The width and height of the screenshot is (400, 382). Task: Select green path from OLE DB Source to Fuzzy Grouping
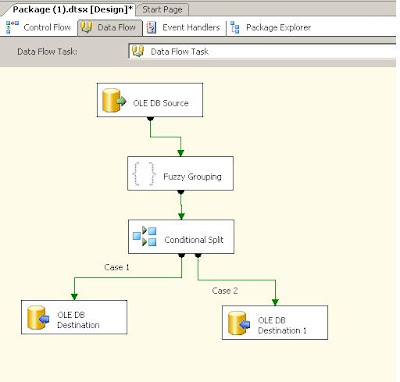tap(165, 137)
